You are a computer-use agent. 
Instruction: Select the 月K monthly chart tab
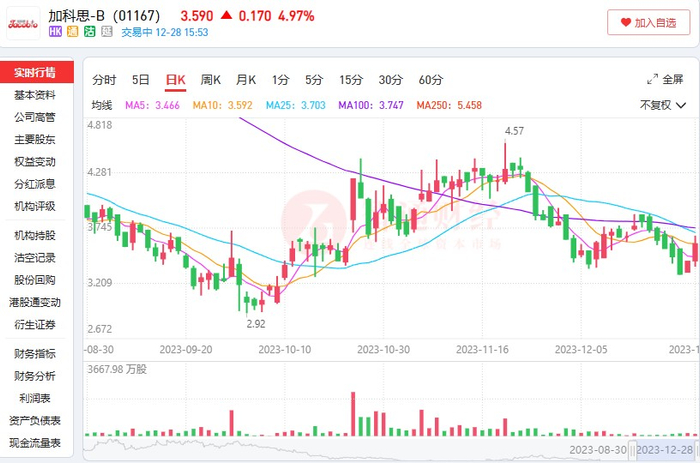pos(246,80)
